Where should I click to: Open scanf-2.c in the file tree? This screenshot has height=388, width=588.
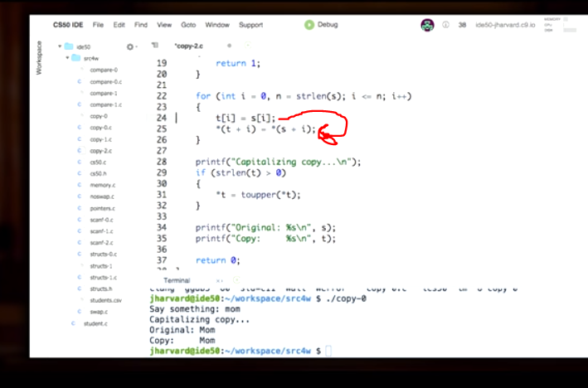[101, 243]
